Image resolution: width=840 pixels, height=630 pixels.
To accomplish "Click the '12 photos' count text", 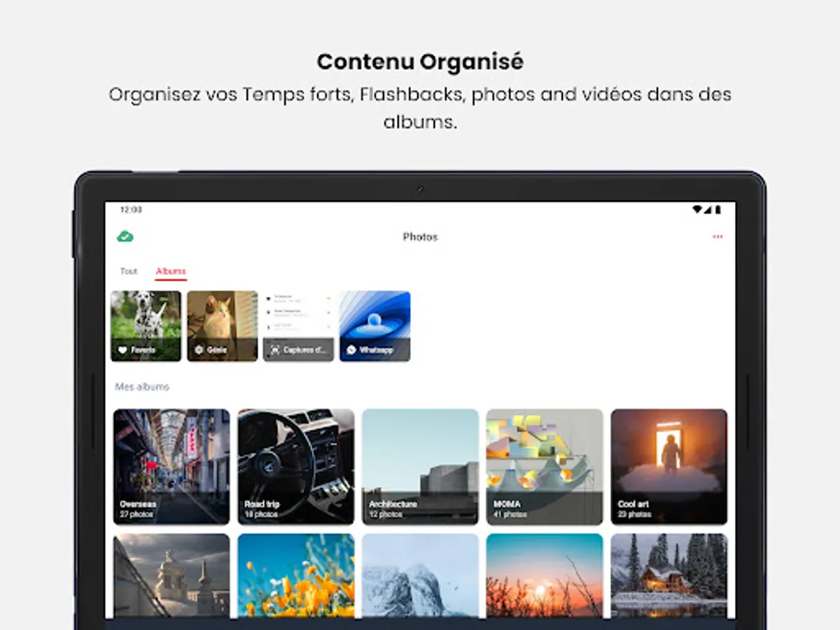I will pos(386,514).
